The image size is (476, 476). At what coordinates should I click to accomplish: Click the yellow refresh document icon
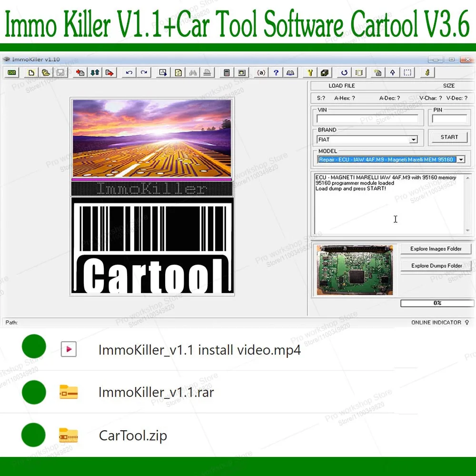click(178, 72)
